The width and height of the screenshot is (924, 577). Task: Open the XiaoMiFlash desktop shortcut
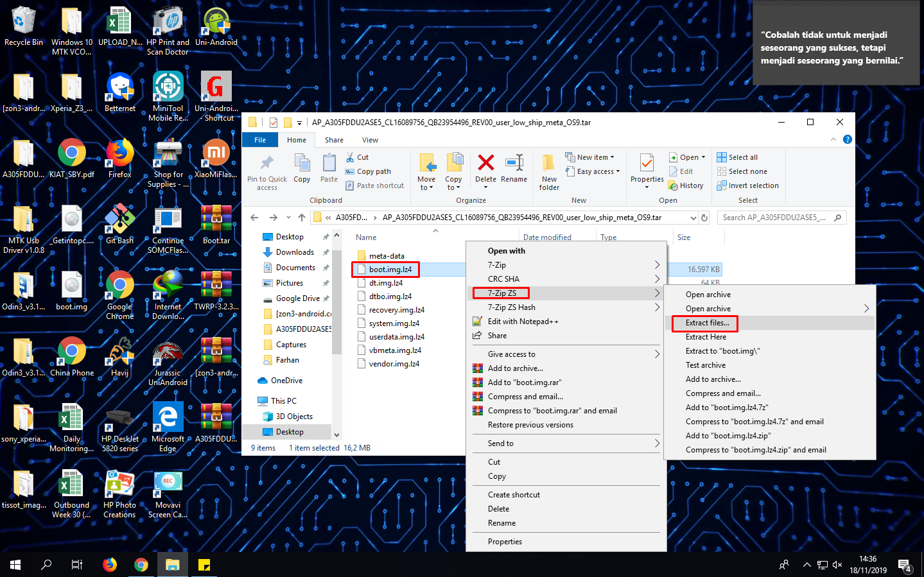(216, 159)
